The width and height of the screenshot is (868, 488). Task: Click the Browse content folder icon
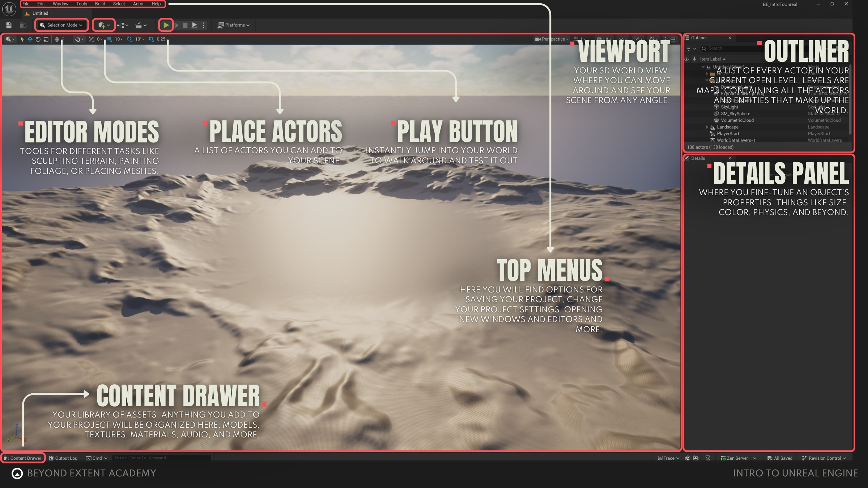pyautogui.click(x=23, y=25)
